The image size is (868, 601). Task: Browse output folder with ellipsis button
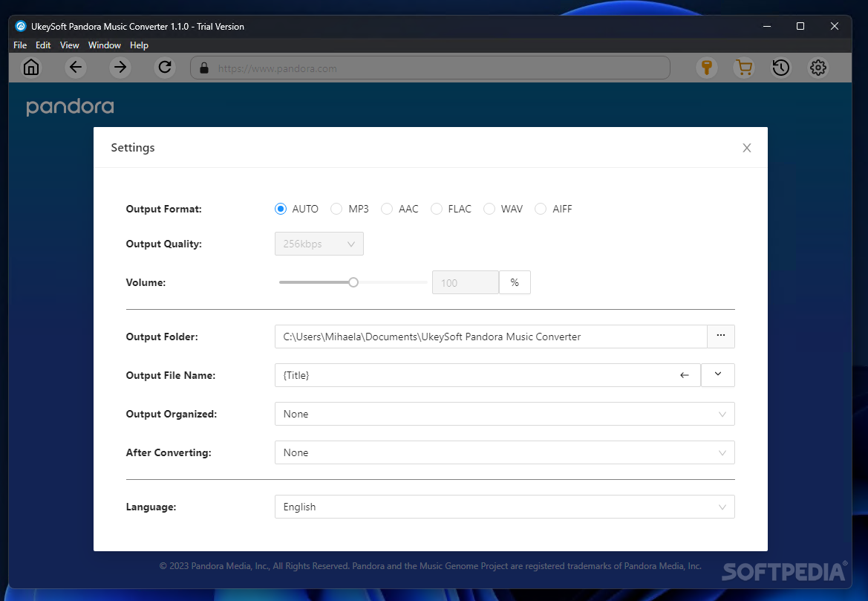click(x=721, y=337)
